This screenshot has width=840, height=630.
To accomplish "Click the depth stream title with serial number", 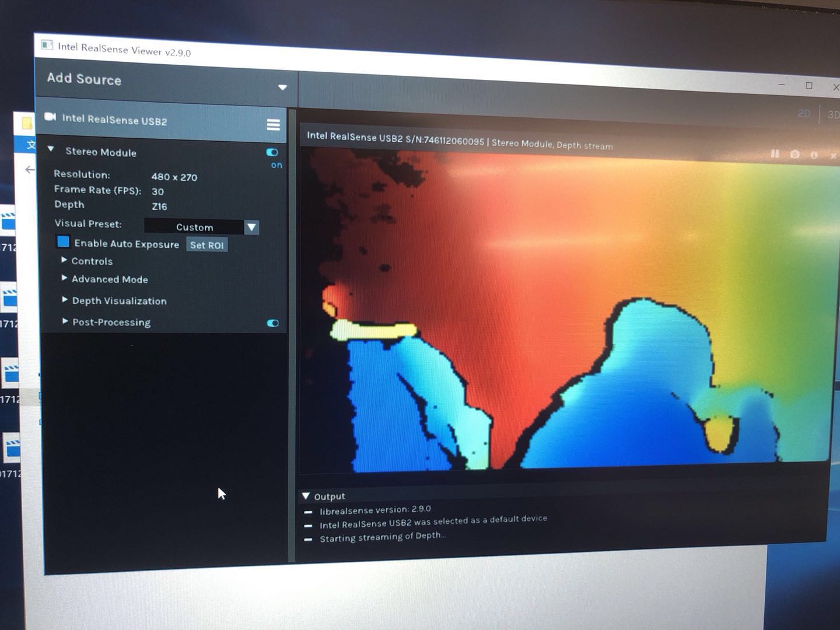I will pyautogui.click(x=460, y=141).
